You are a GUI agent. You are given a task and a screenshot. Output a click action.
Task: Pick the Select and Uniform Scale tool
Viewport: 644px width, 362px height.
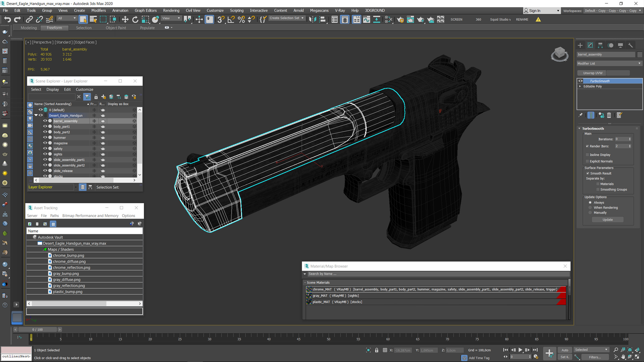coord(145,19)
